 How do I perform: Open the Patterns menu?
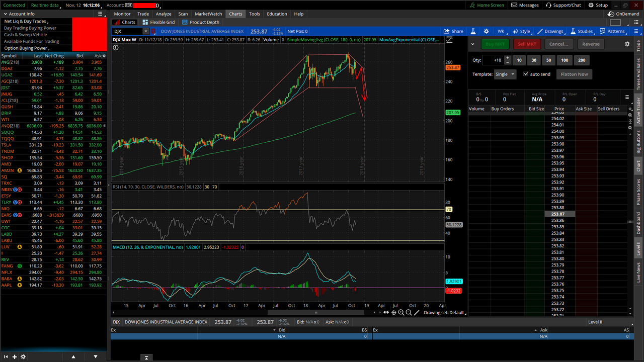pyautogui.click(x=612, y=31)
